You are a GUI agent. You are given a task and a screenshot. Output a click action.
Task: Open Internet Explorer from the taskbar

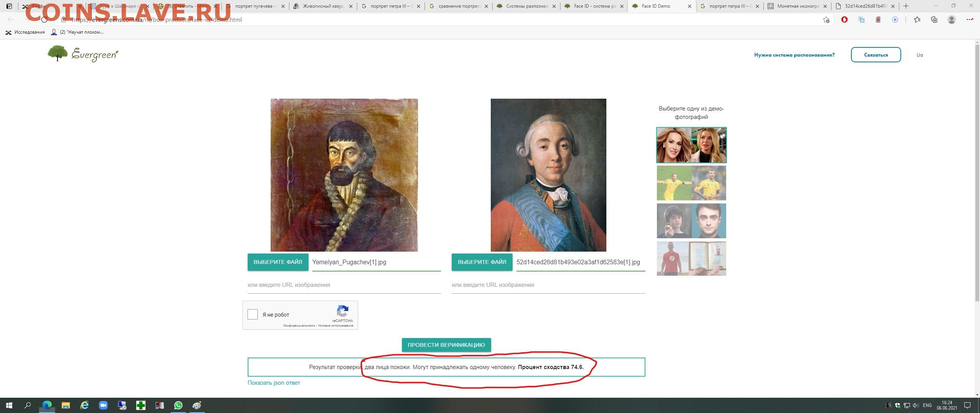click(85, 405)
